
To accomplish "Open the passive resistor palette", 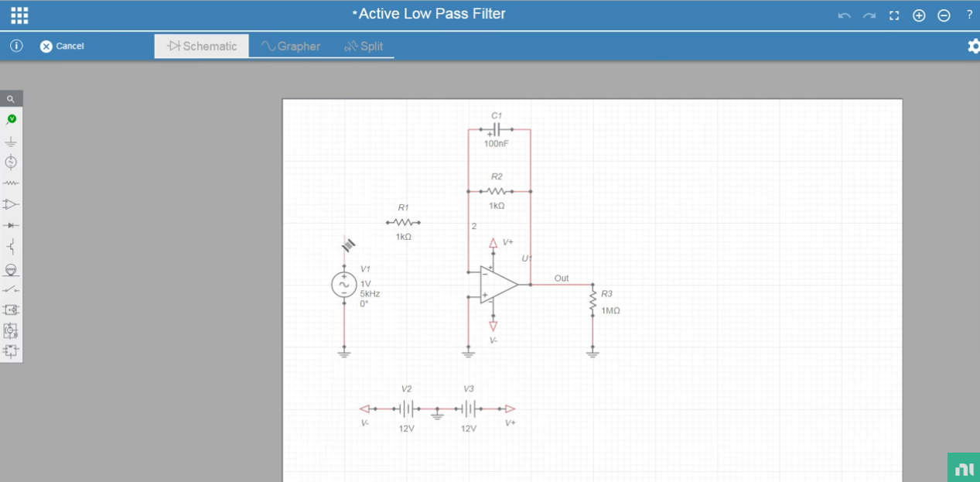I will pos(11,183).
